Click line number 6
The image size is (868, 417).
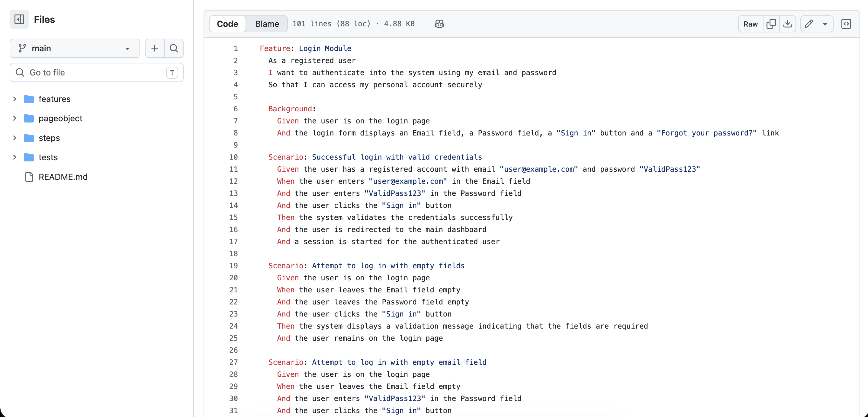[x=236, y=109]
